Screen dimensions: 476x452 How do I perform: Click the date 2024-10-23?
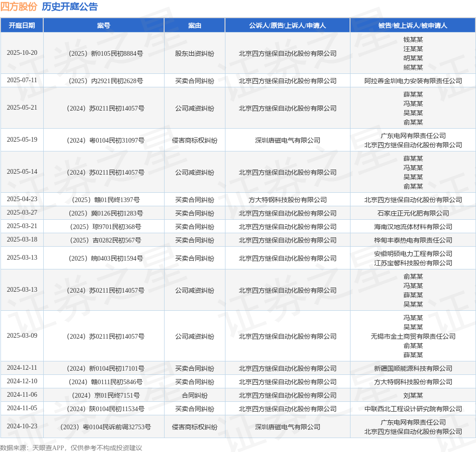tap(22, 426)
